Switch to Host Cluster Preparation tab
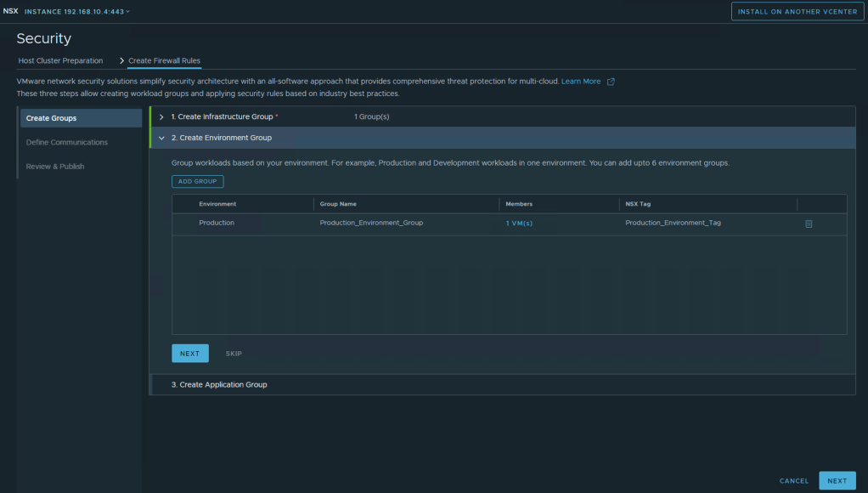The width and height of the screenshot is (868, 493). tap(60, 61)
